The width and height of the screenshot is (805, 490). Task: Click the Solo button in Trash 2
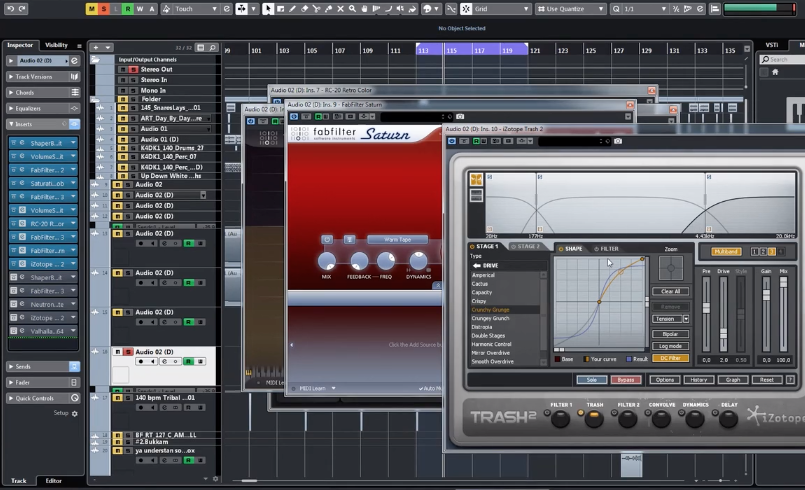[591, 380]
